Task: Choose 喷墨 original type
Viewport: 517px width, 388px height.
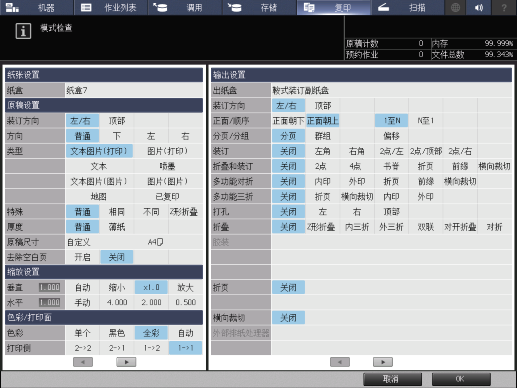Action: (x=167, y=166)
